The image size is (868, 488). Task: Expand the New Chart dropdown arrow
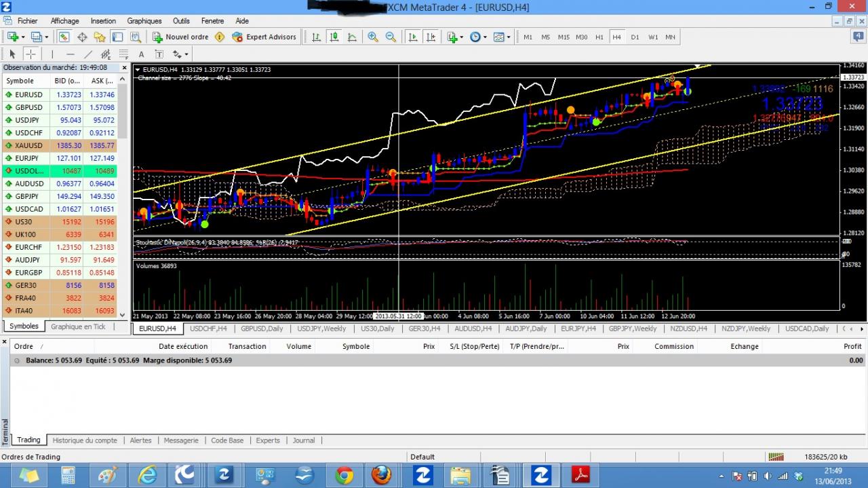(x=22, y=37)
